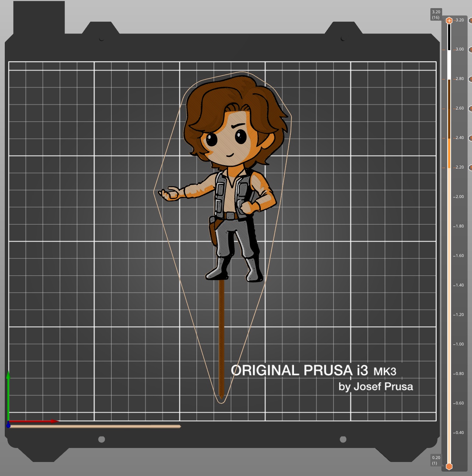
Task: Click the black color segment on layer slider
Action: (x=449, y=37)
